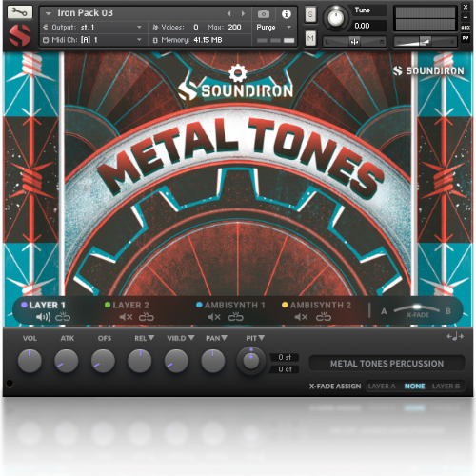Select the Layer 2 tab
Image resolution: width=476 pixels, height=476 pixels.
coord(127,305)
